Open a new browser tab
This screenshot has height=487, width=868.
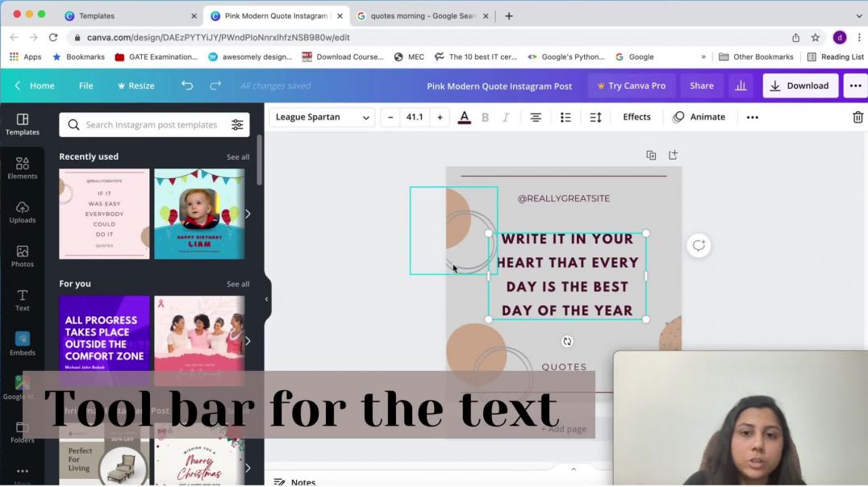point(509,16)
